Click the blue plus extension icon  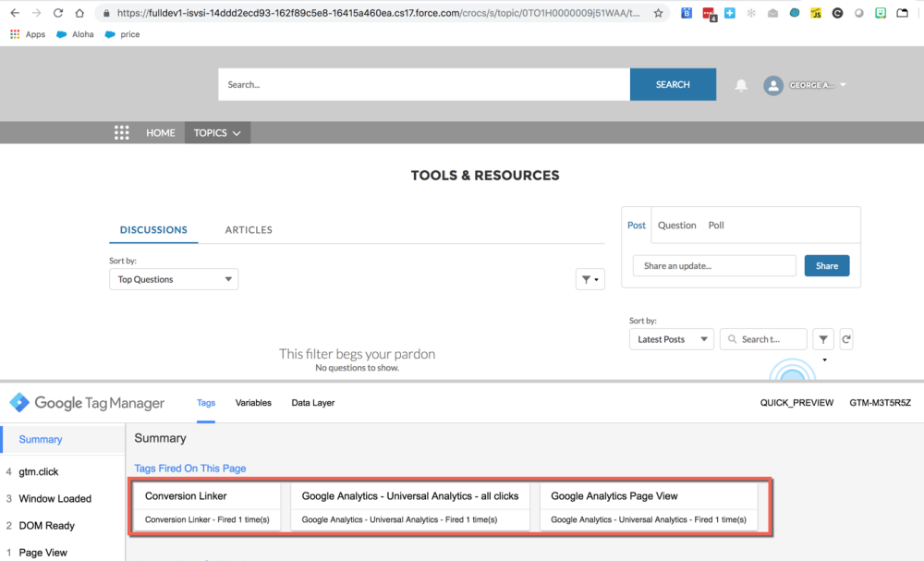730,13
